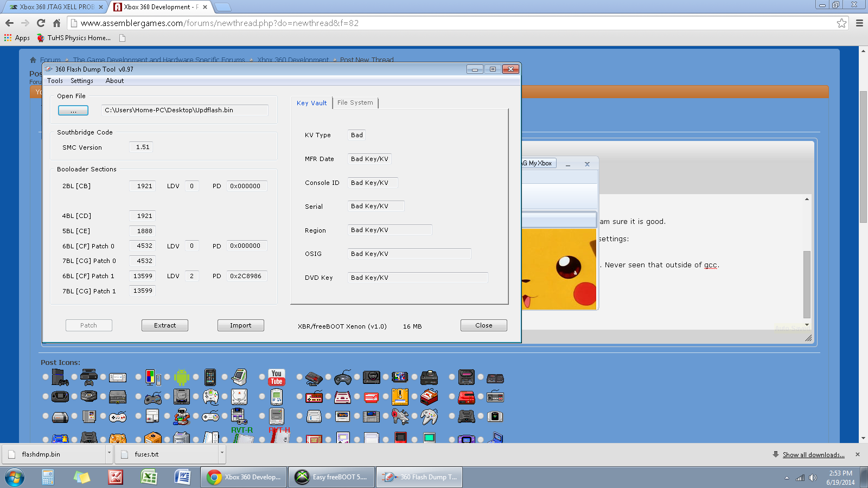The image size is (868, 488).
Task: Click the Show all downloads link
Action: [x=813, y=455]
